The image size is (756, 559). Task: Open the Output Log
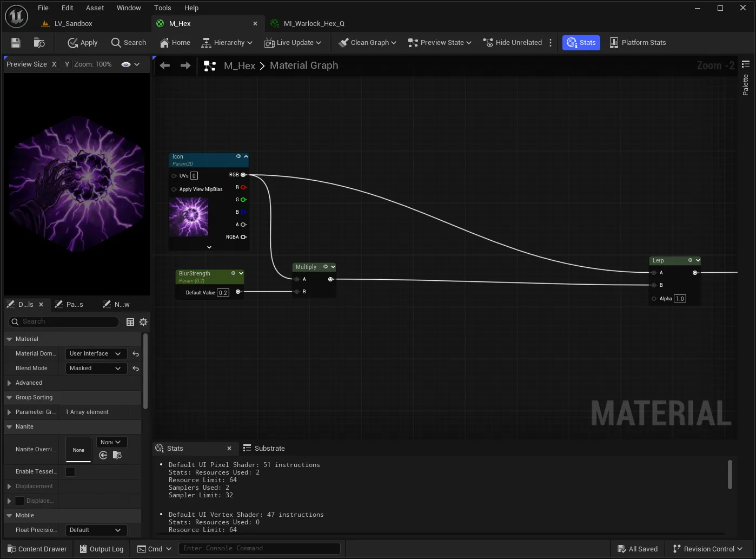[102, 549]
